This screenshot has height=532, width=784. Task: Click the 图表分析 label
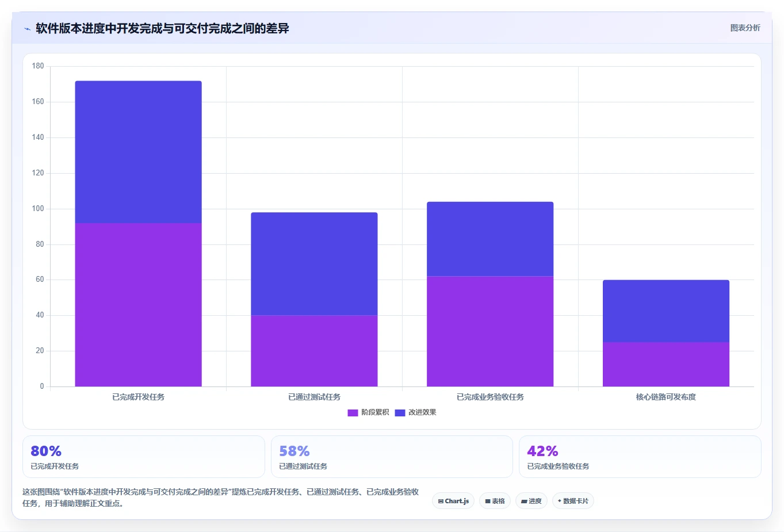(x=745, y=28)
